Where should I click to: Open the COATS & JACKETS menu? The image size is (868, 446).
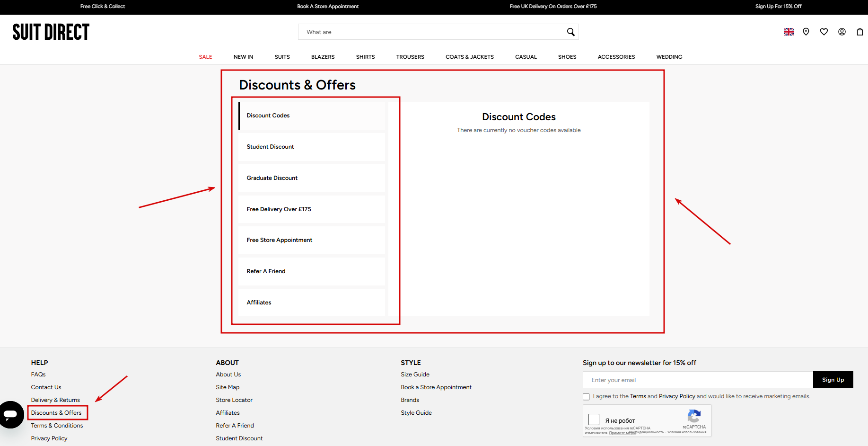470,57
